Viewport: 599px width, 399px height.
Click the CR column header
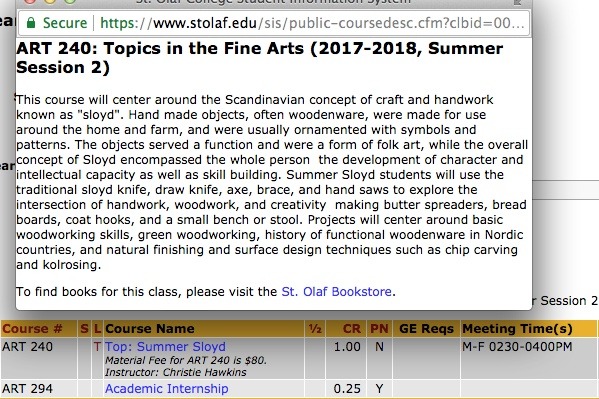pos(351,329)
